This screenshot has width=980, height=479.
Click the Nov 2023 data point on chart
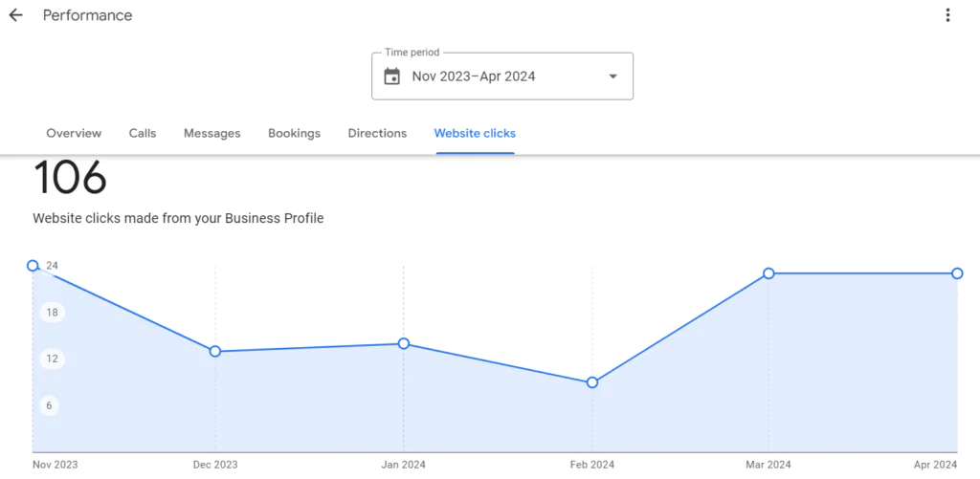pos(33,266)
